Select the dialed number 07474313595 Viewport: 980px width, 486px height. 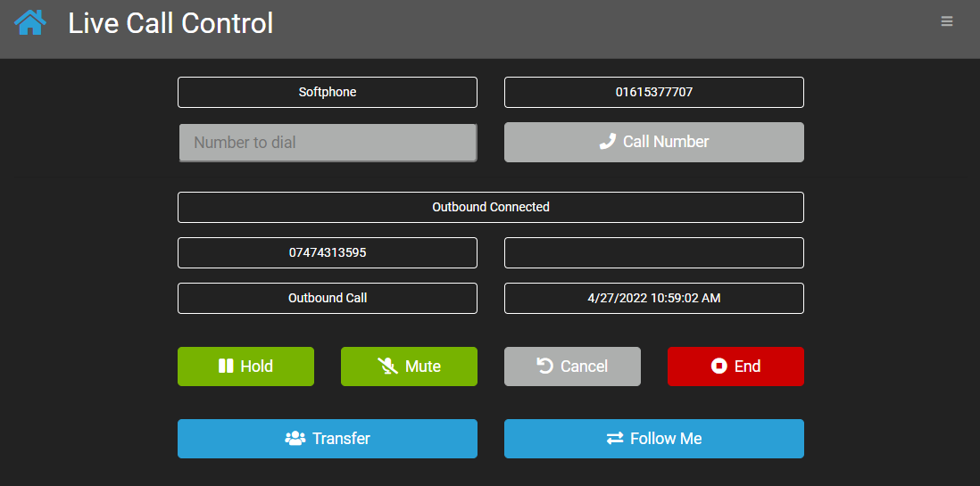tap(328, 253)
